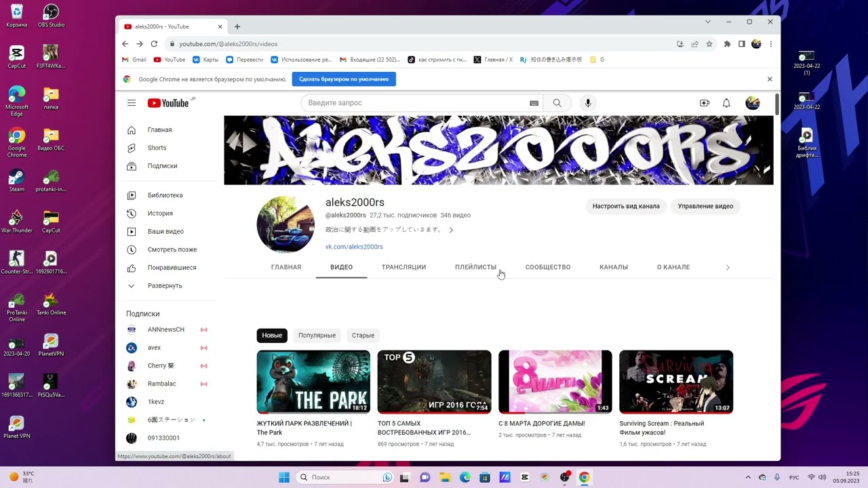The width and height of the screenshot is (868, 488).
Task: Open Chrome tab search chevron
Action: click(708, 22)
